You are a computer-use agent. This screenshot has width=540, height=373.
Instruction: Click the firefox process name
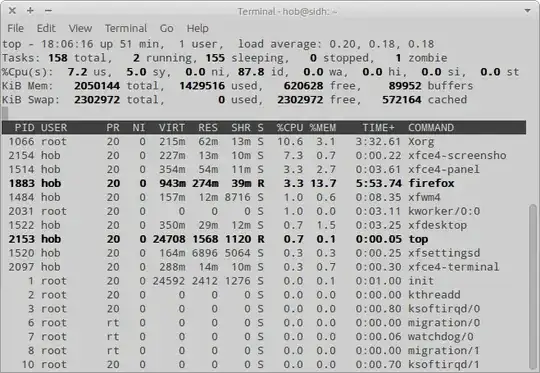point(431,183)
